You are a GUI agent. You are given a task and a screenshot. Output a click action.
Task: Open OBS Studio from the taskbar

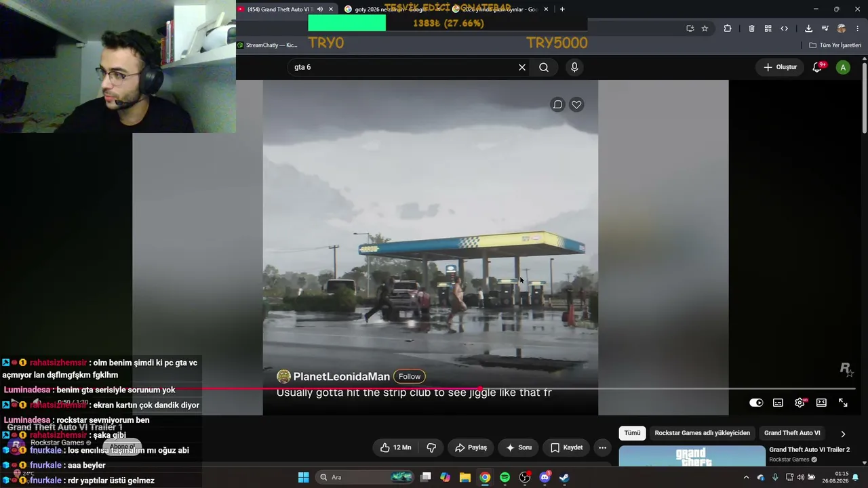click(525, 477)
